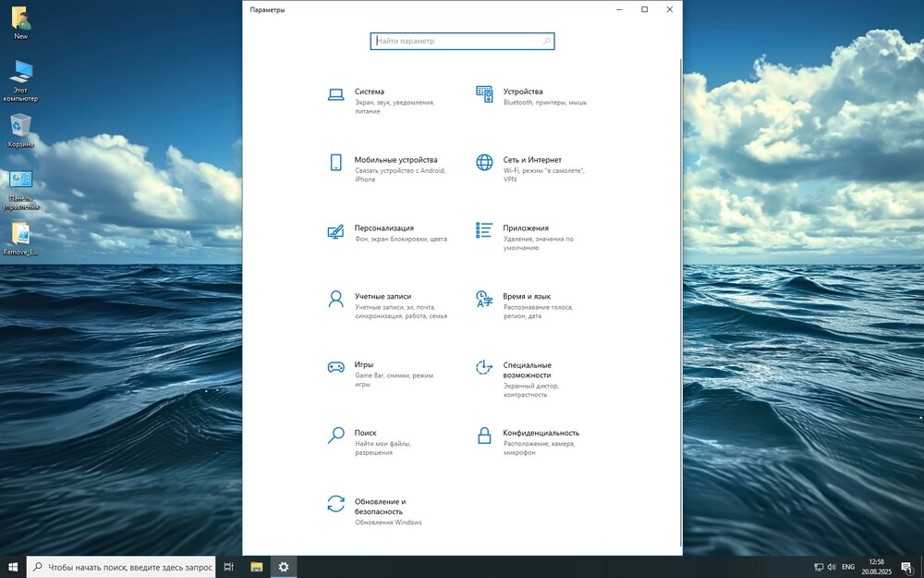This screenshot has width=924, height=578.
Task: Focus the Найти параметр search field
Action: (x=453, y=42)
